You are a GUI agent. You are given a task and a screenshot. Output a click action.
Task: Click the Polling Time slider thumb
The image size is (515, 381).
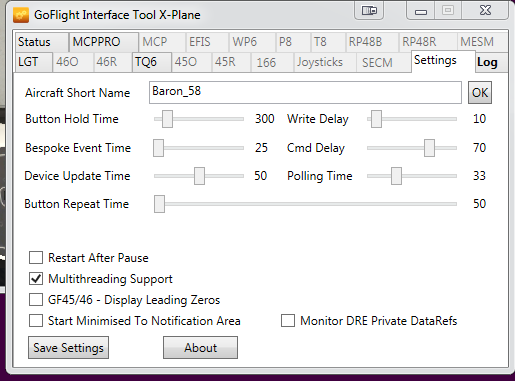(x=396, y=176)
